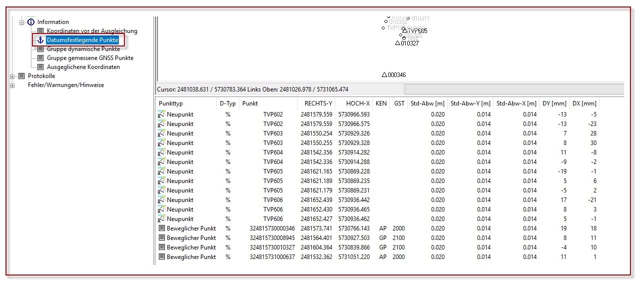The image size is (644, 285).
Task: Collapse the Information tree node
Action: [21, 22]
